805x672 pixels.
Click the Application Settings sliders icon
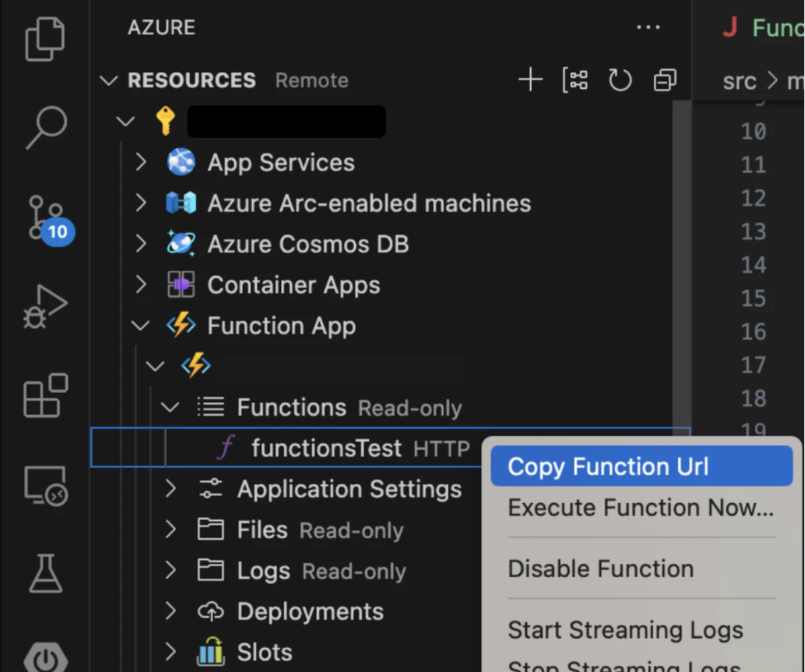click(x=210, y=489)
